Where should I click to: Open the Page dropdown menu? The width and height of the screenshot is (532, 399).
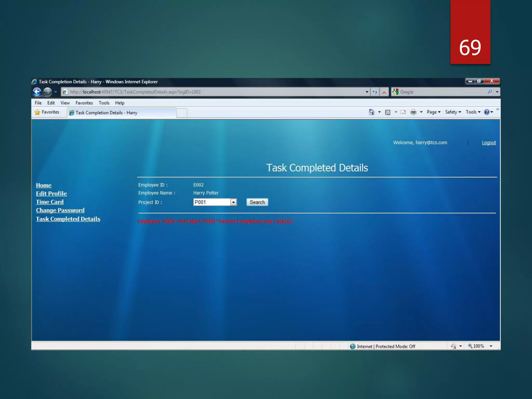click(434, 112)
